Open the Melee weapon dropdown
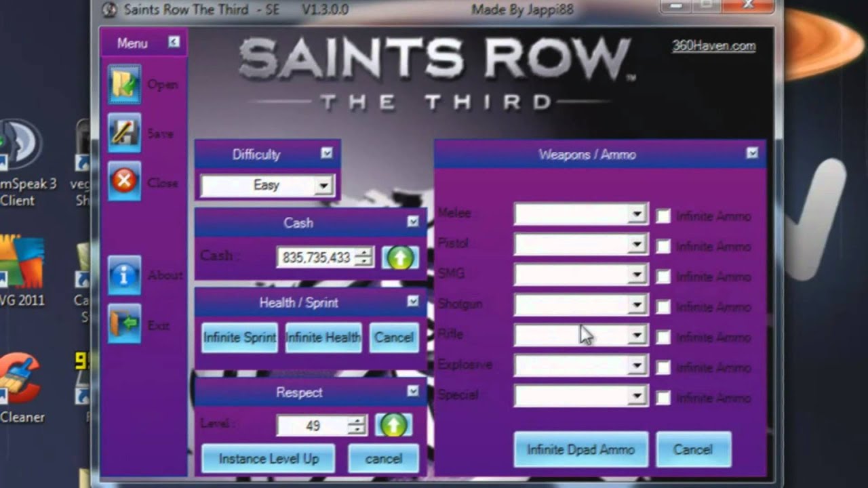This screenshot has width=868, height=488. click(580, 215)
